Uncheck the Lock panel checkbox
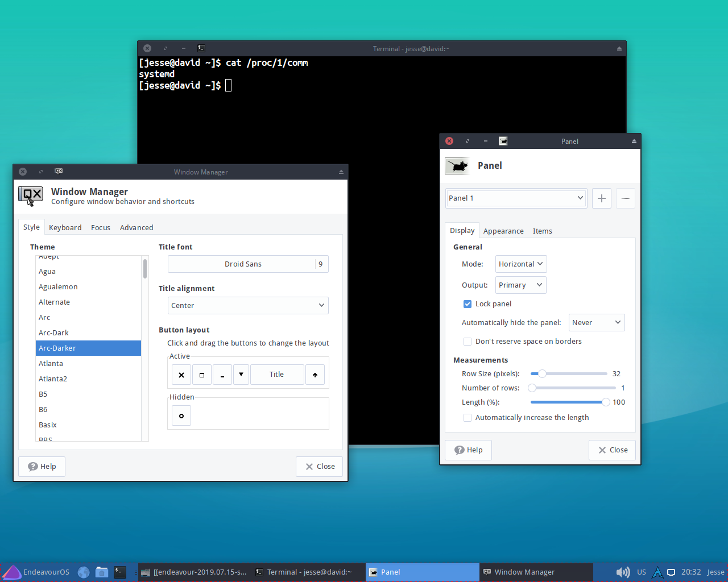Viewport: 728px width, 582px height. click(468, 304)
